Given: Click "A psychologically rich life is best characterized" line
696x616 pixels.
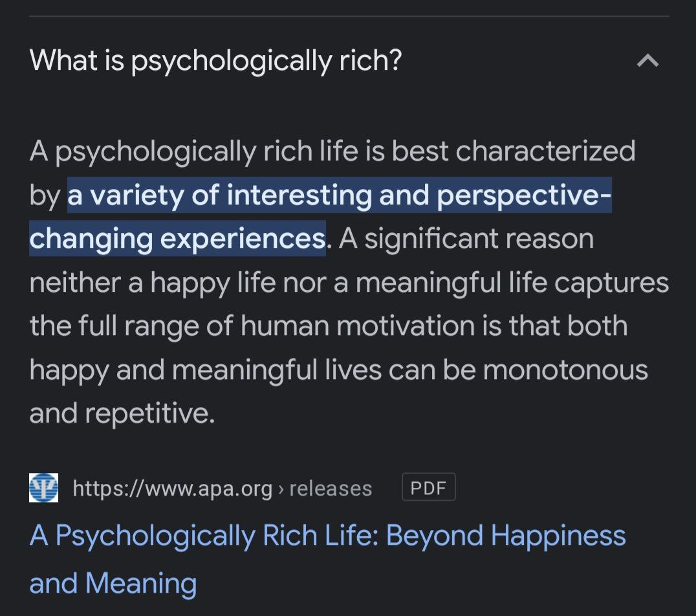Looking at the screenshot, I should tap(332, 152).
